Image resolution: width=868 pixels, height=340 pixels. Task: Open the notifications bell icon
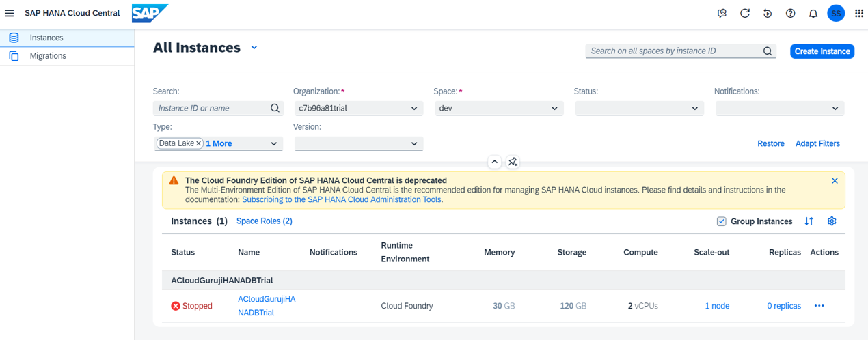click(813, 13)
